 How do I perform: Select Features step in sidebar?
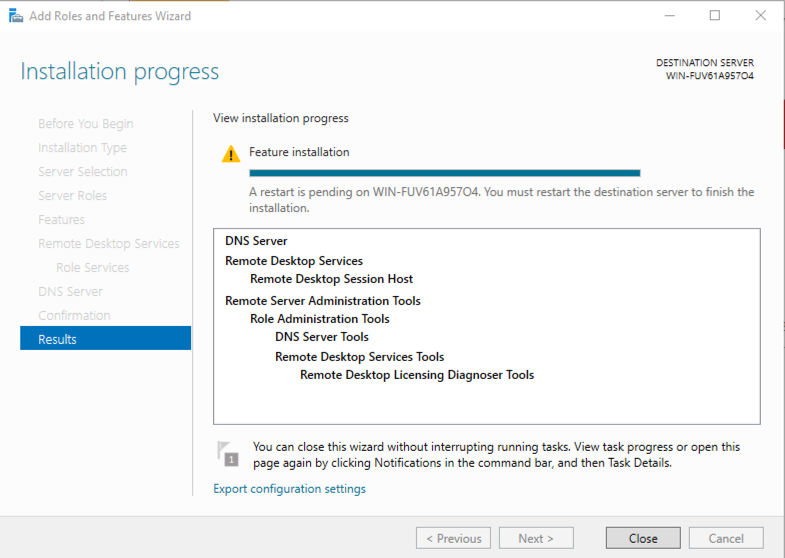(62, 220)
